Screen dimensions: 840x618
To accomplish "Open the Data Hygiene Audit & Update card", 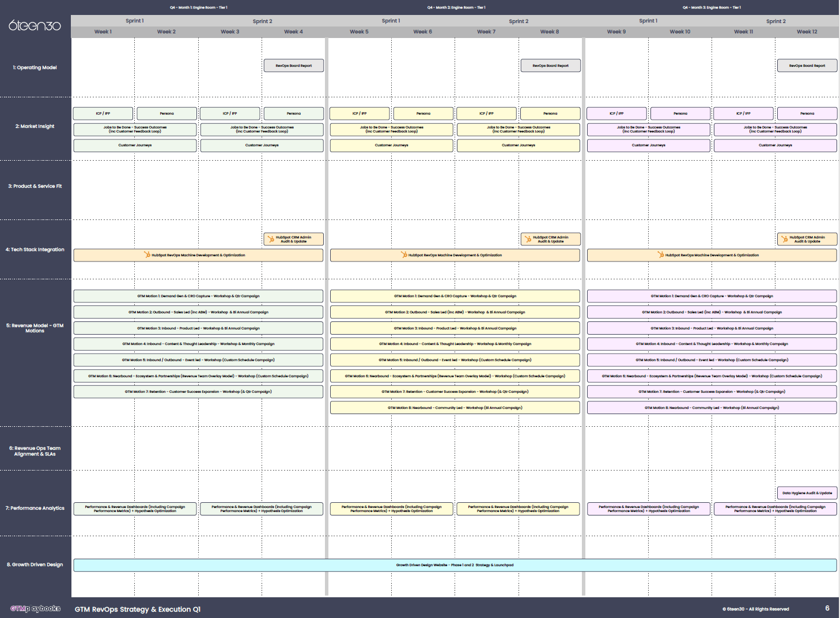I will (x=807, y=493).
